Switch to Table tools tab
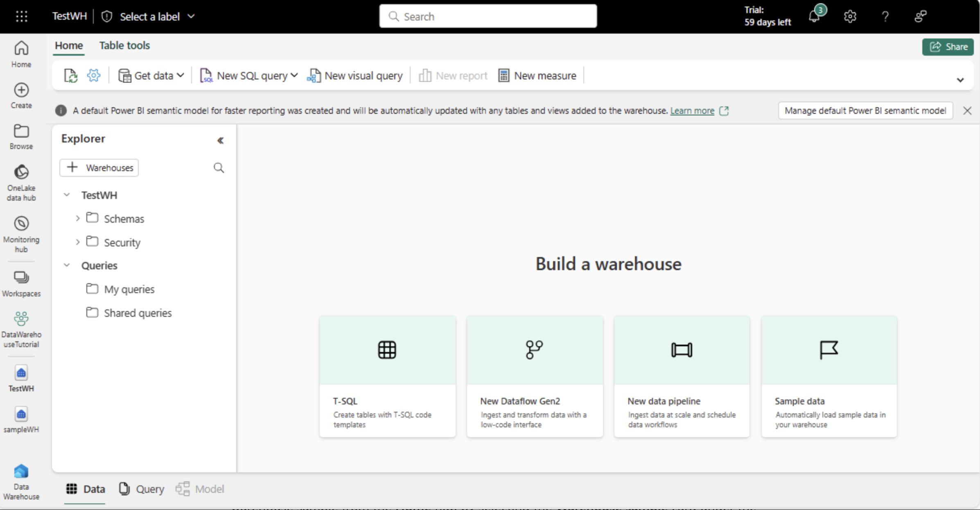980x510 pixels. 124,45
